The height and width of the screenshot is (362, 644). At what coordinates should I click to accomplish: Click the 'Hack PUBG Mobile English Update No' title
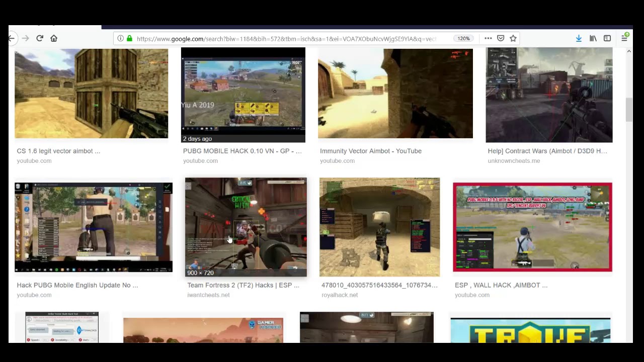[x=77, y=285]
